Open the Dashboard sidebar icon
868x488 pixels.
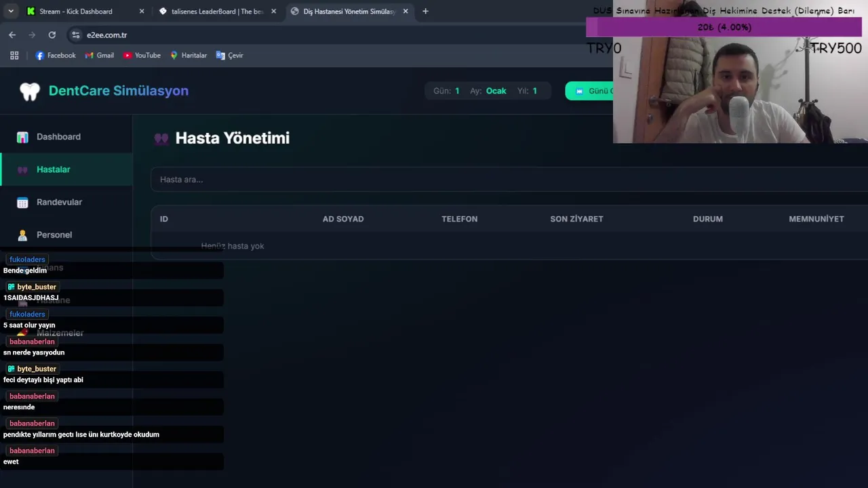[x=22, y=137]
